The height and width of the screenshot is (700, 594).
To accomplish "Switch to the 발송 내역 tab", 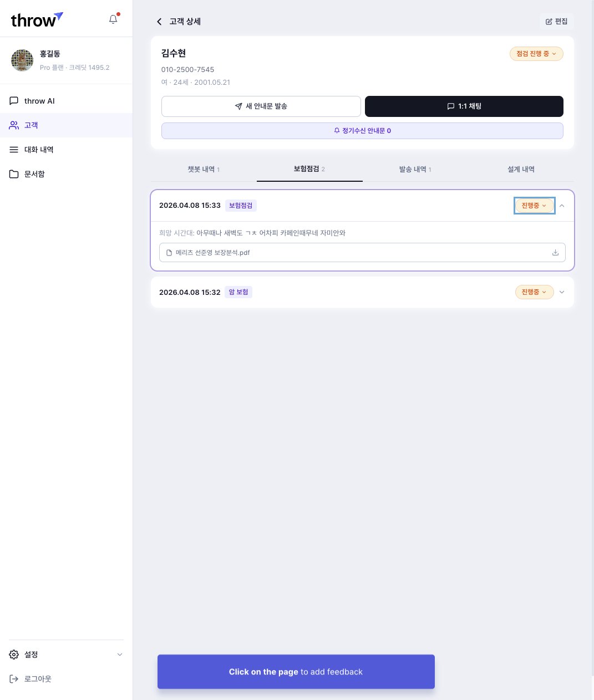I will click(x=415, y=170).
